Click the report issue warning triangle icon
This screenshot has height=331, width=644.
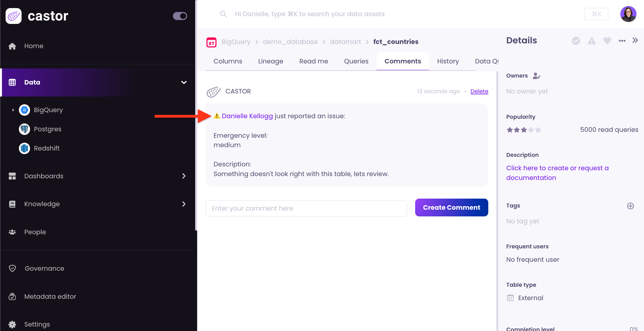tap(591, 41)
